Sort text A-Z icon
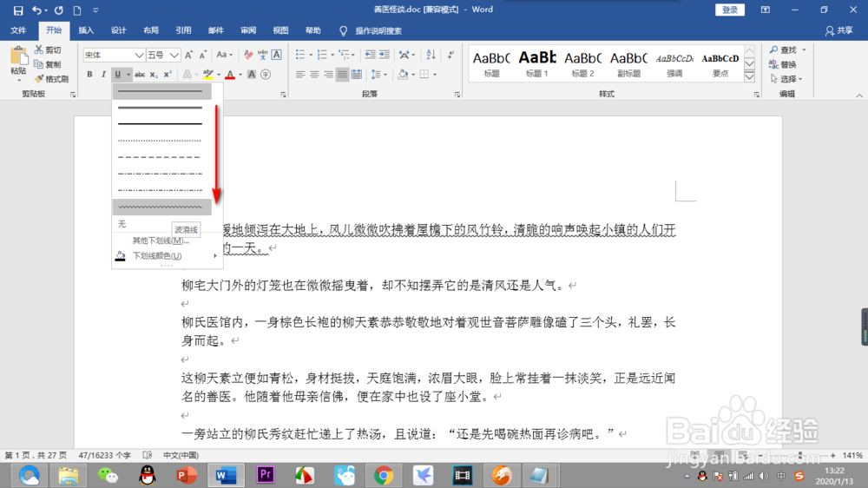 (431, 55)
